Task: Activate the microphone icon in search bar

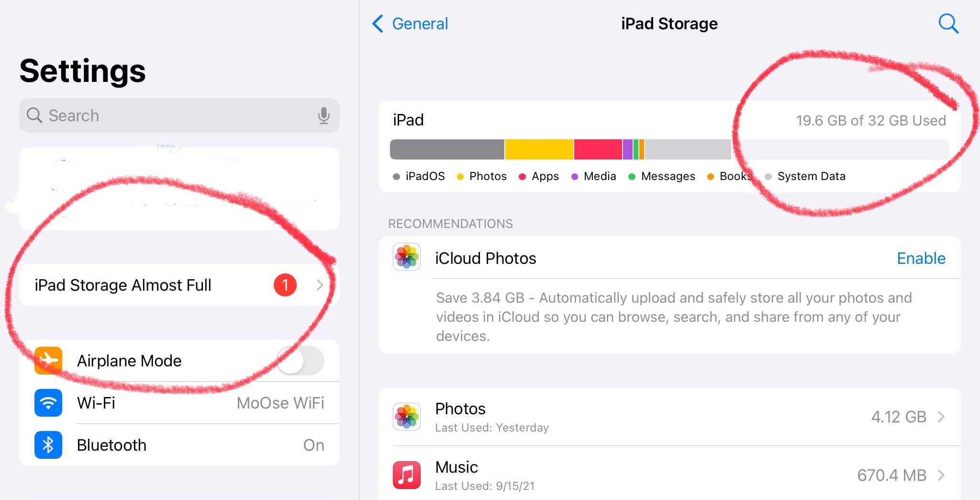Action: [324, 115]
